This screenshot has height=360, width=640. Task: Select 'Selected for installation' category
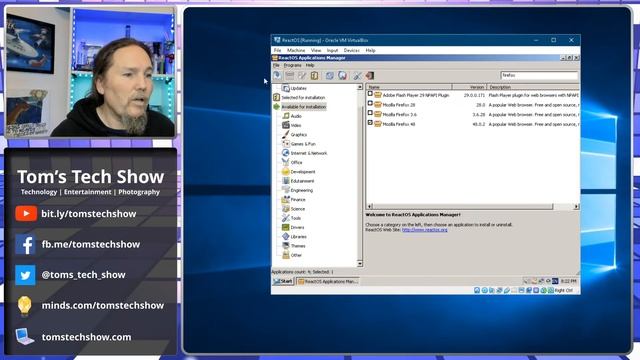(303, 98)
